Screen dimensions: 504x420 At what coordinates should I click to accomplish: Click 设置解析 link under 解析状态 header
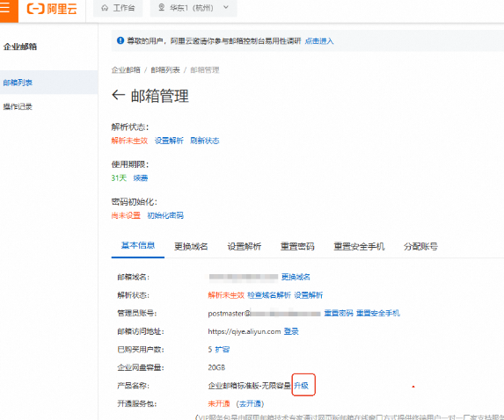(x=169, y=141)
